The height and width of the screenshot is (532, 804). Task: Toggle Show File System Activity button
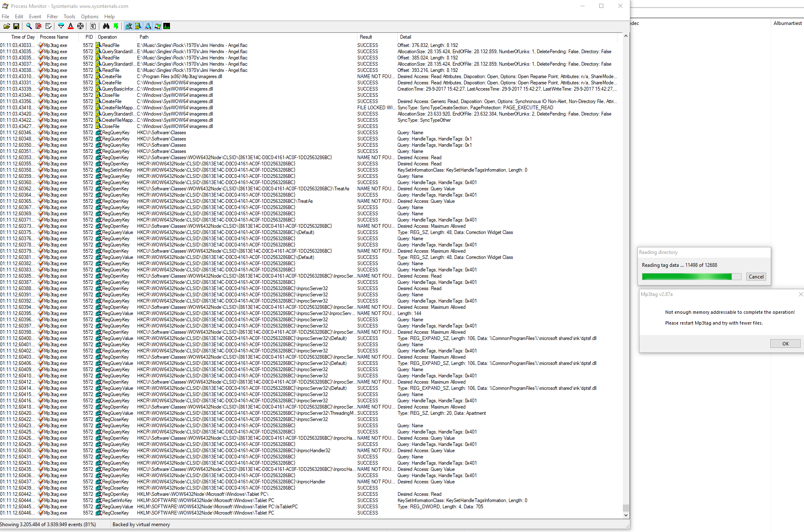point(138,26)
